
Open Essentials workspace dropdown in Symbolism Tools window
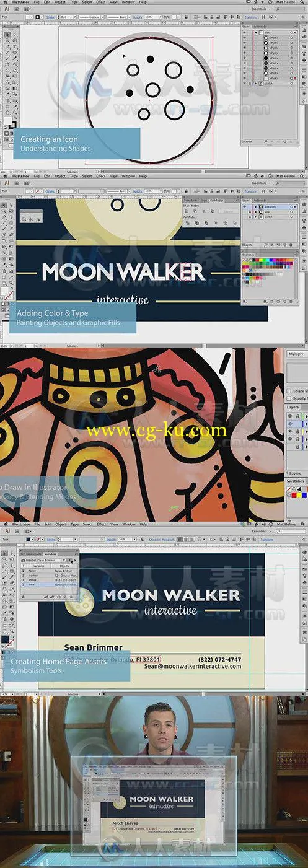click(261, 531)
